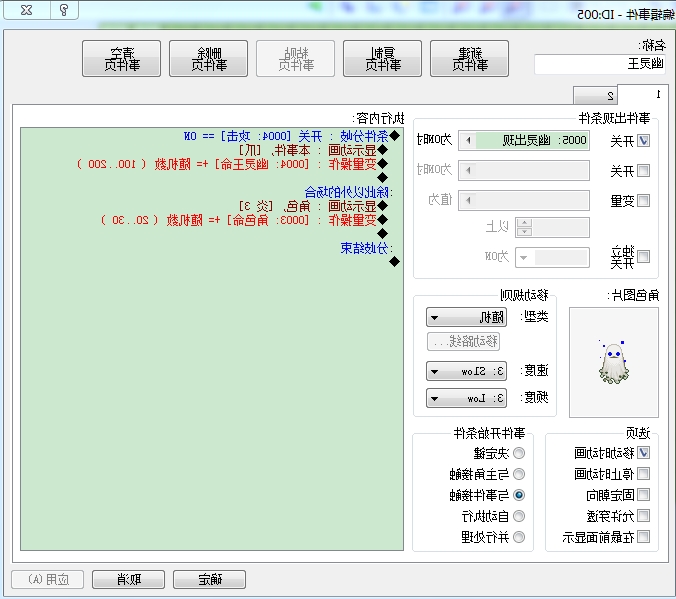Open the 频度 dropdown showing 3: Low

tap(466, 398)
